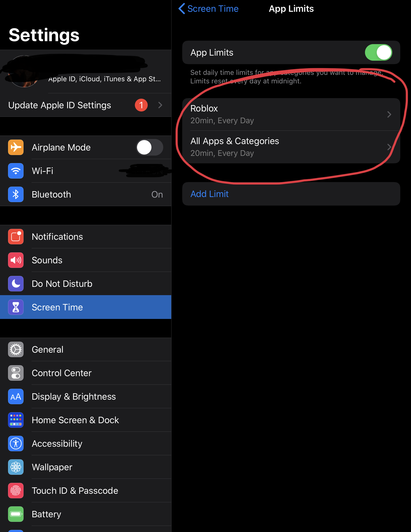The image size is (411, 532).
Task: Open Display & Brightness settings
Action: click(x=86, y=396)
